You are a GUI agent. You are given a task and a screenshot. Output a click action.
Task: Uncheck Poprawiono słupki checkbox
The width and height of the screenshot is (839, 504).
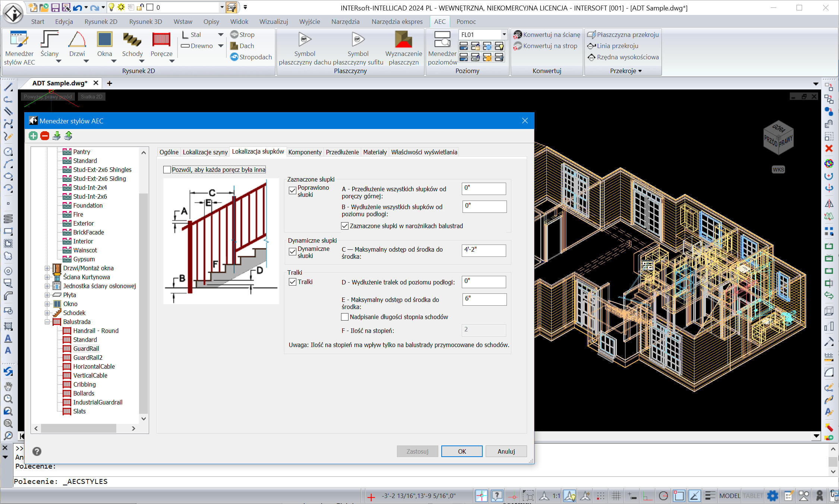point(293,190)
